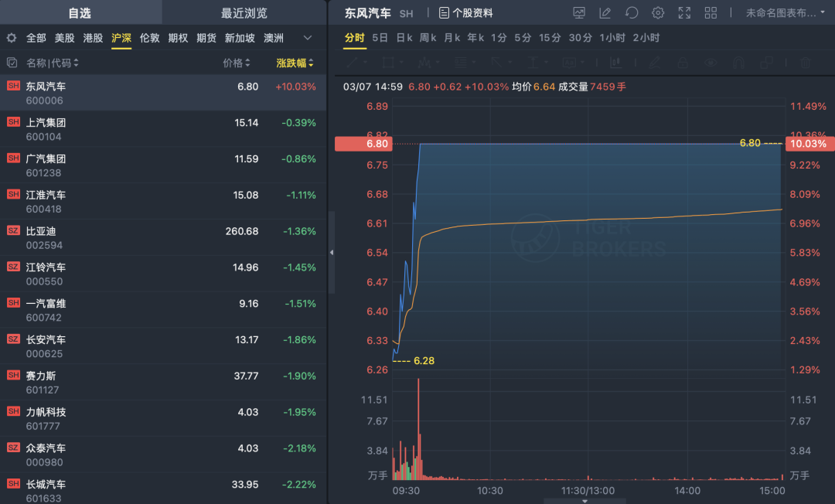Switch to the 最近浏览 tab
Image resolution: width=835 pixels, height=504 pixels.
[244, 13]
